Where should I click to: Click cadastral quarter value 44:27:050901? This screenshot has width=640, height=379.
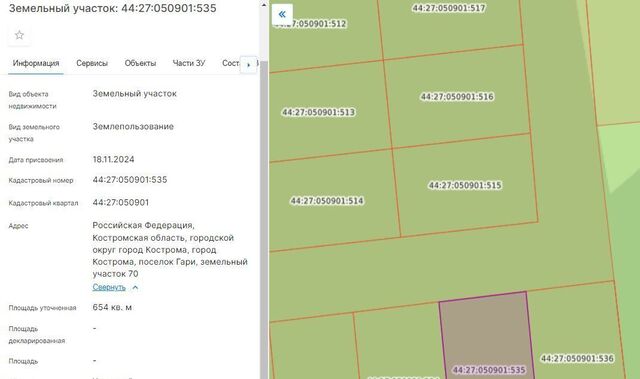(x=121, y=203)
